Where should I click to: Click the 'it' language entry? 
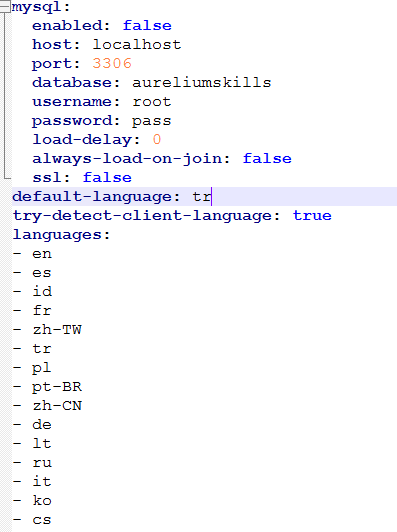[x=42, y=481]
